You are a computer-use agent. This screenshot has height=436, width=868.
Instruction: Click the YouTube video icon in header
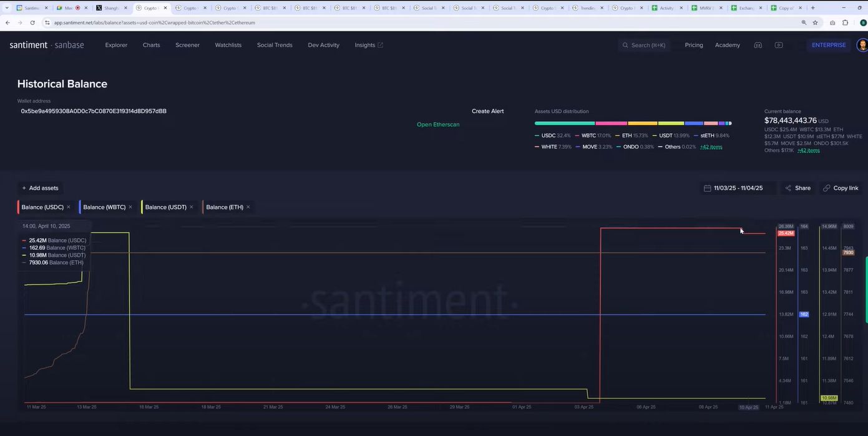click(778, 45)
